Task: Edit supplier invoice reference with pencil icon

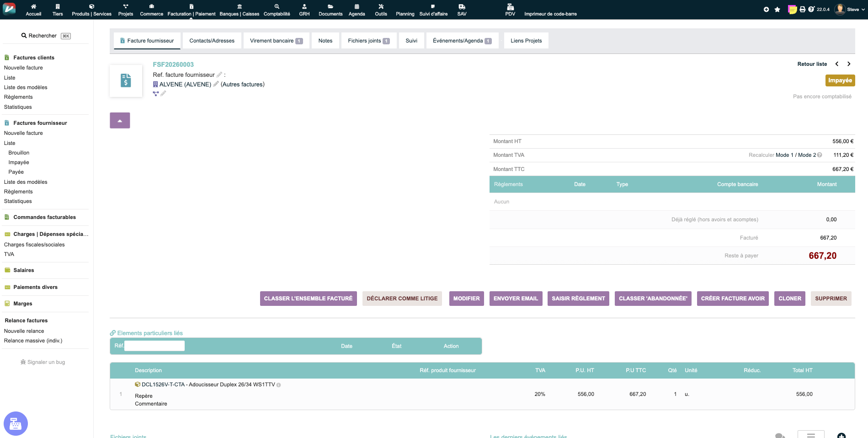Action: pos(219,75)
